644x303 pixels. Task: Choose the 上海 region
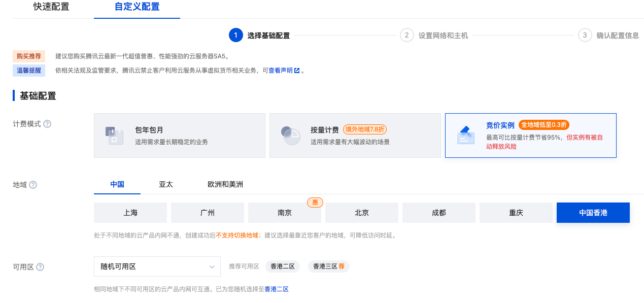(130, 213)
